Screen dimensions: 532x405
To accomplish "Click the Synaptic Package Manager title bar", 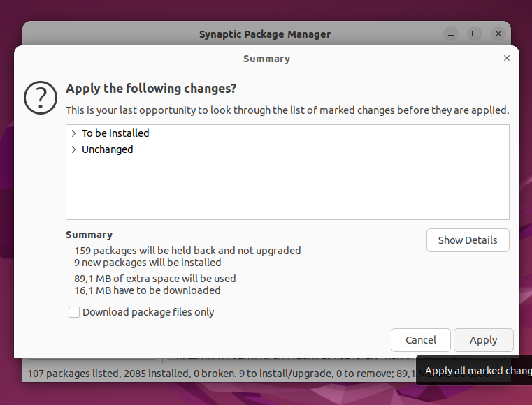I will click(265, 34).
